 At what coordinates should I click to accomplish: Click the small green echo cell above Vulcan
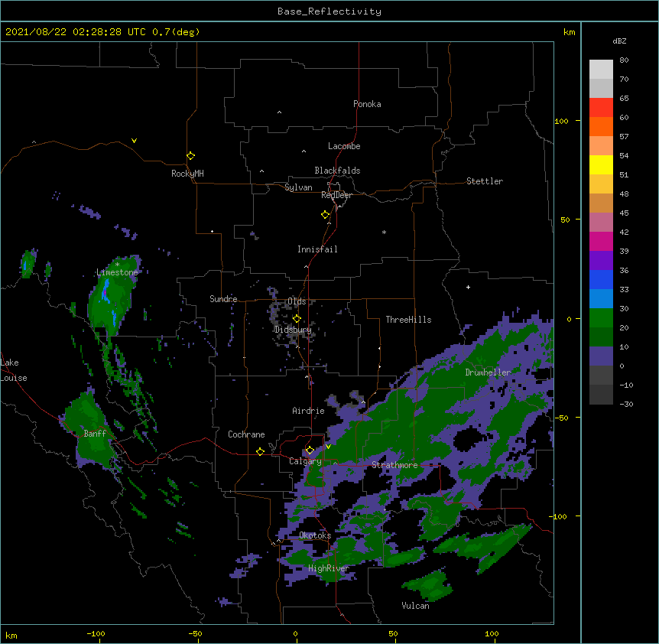pos(429,585)
